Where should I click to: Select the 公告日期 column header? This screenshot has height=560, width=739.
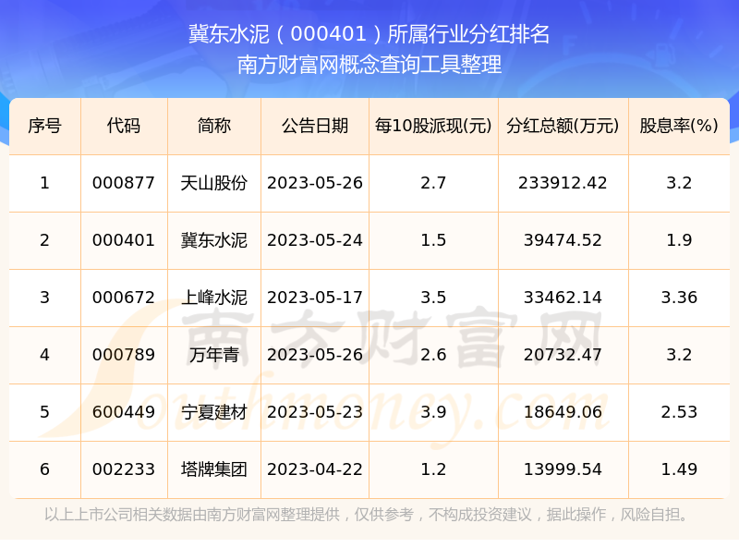[x=315, y=126]
